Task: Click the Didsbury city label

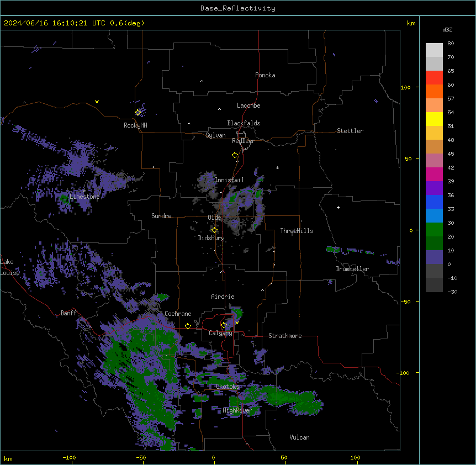Action: [211, 238]
